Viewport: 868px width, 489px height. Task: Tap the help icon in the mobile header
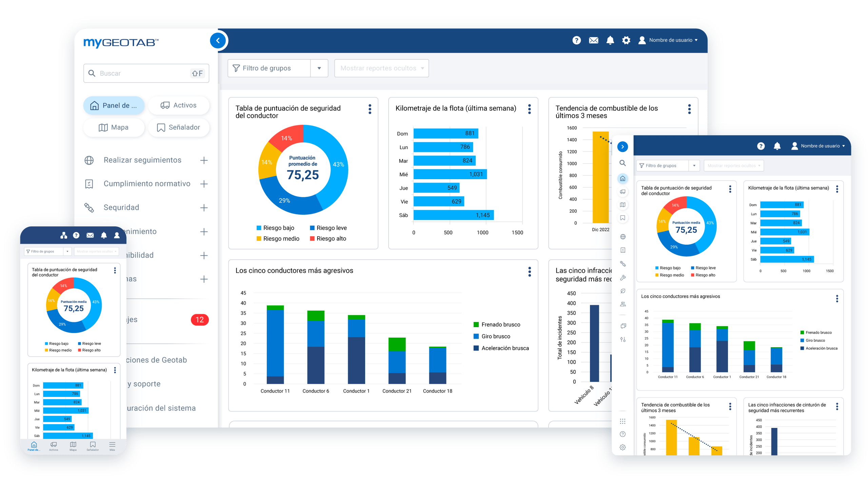76,235
